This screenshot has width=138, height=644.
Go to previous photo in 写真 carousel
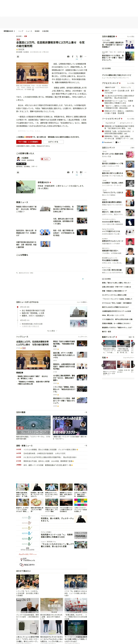pyautogui.click(x=103, y=365)
